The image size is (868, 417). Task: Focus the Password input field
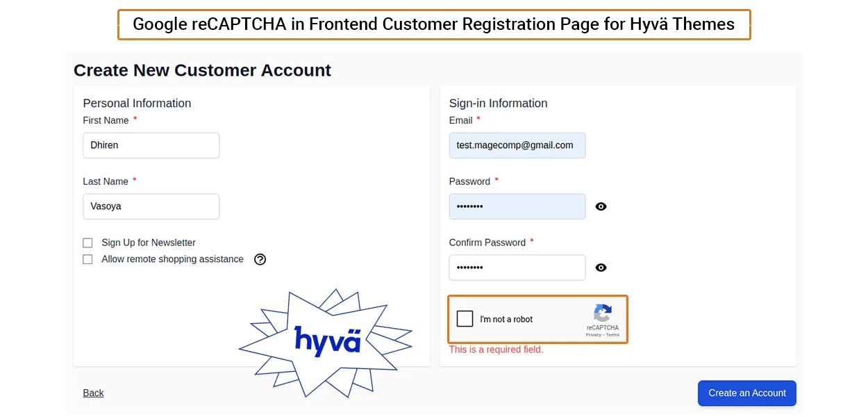click(517, 206)
